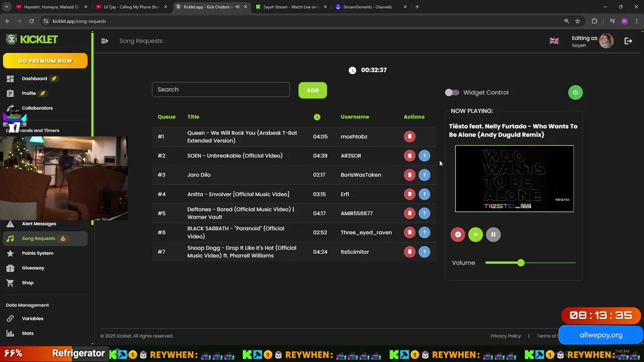Click the Kicklet logo
The width and height of the screenshot is (644, 362).
pos(32,39)
